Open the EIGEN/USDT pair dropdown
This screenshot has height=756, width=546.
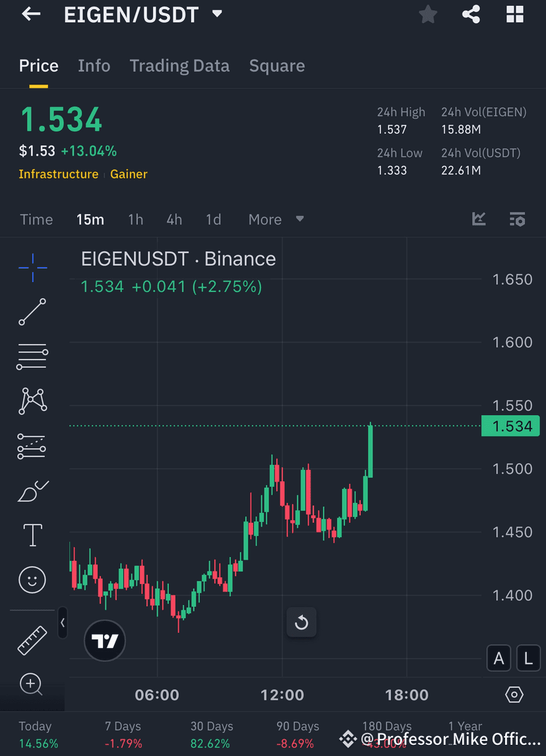tap(216, 14)
